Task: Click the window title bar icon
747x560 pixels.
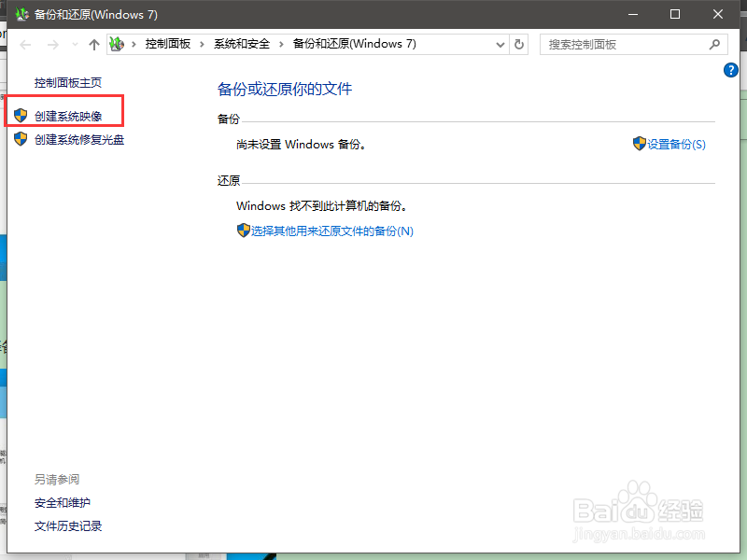Action: pos(21,14)
